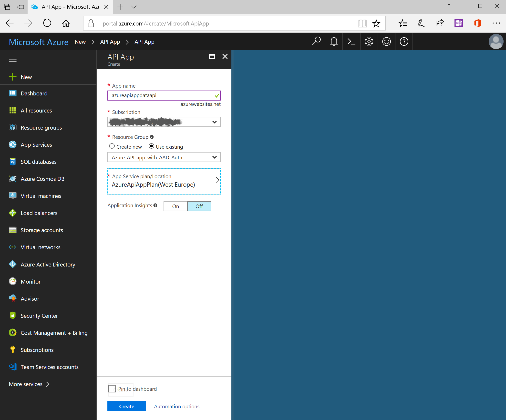Image resolution: width=506 pixels, height=420 pixels.
Task: Check the Pin to dashboard checkbox
Action: click(112, 389)
